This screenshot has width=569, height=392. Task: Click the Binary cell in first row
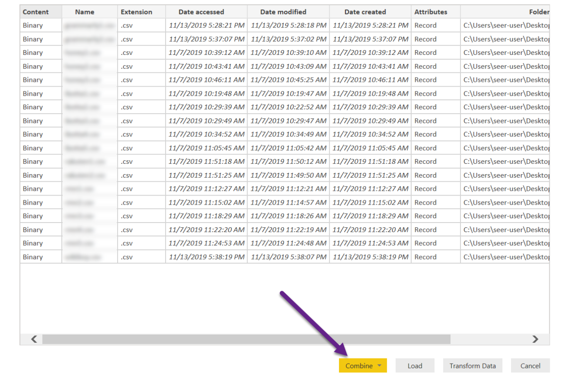click(33, 25)
